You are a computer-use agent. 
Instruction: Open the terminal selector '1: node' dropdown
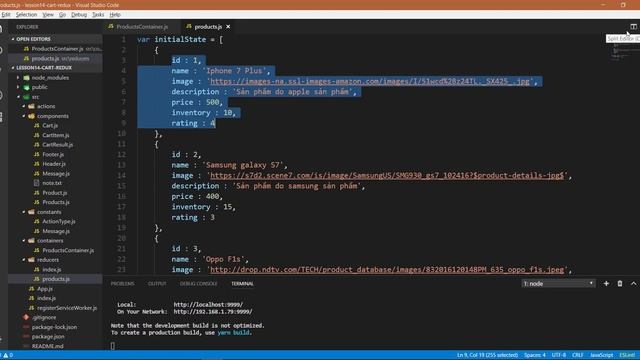[558, 283]
